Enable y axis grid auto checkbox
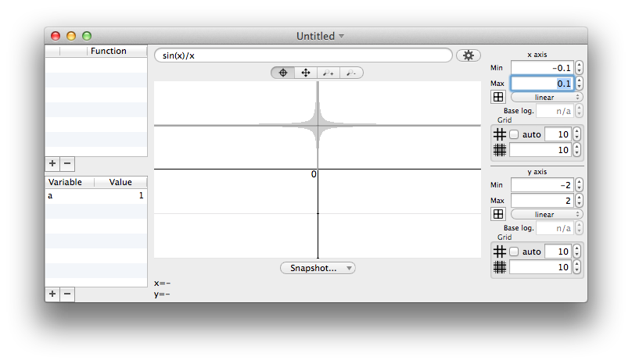This screenshot has width=632, height=364. (x=514, y=252)
